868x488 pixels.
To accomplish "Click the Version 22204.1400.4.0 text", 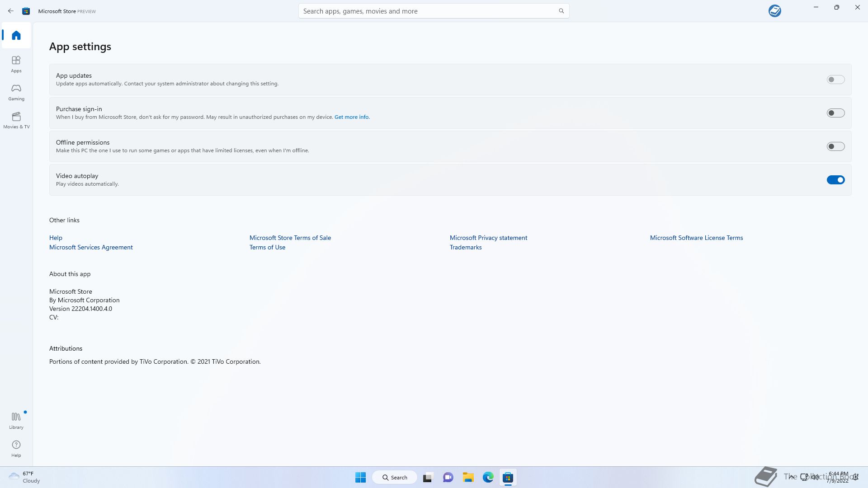I will [80, 309].
